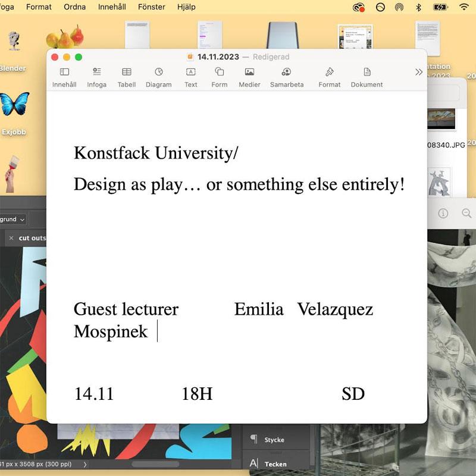
Task: Click the Wi-Fi icon in menu bar
Action: (x=464, y=7)
